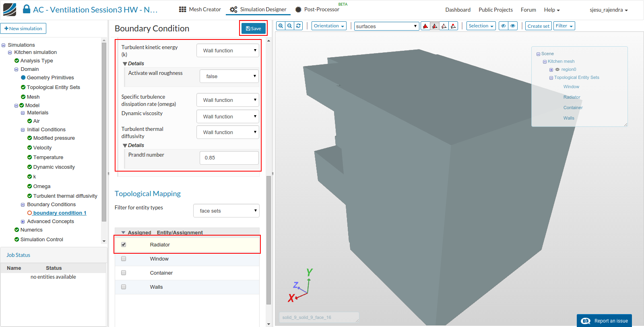The height and width of the screenshot is (327, 644).
Task: Click the green check icon beside Simulation Control
Action: 17,240
